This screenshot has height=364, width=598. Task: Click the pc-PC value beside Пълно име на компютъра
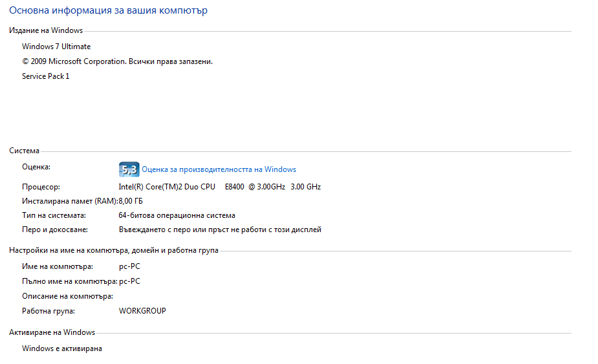coord(130,282)
